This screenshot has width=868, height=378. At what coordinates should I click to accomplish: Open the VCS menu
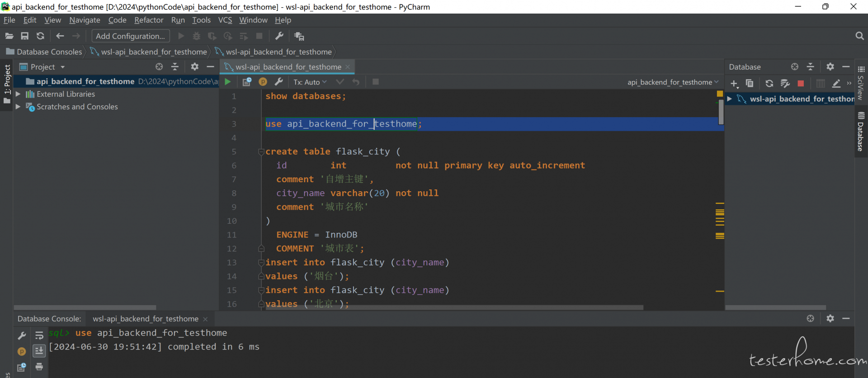(225, 20)
